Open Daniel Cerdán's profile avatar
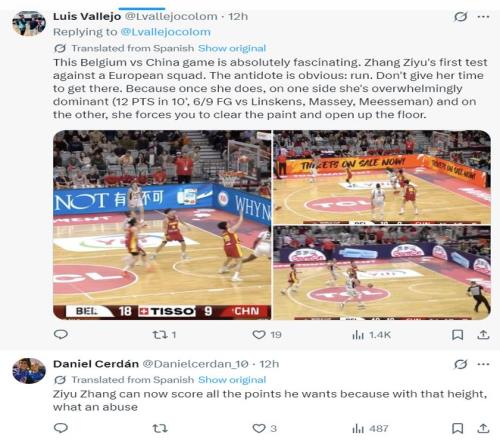Screen dimensions: 500x440 29,371
